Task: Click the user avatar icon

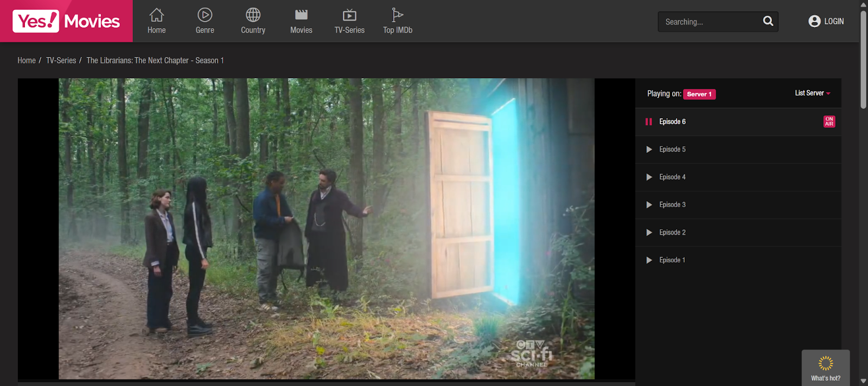Action: coord(814,21)
